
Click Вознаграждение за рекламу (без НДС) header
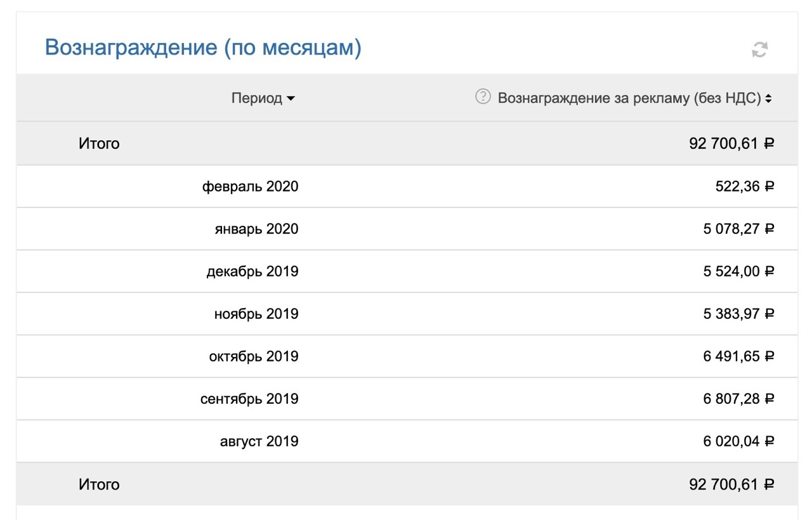tap(629, 98)
